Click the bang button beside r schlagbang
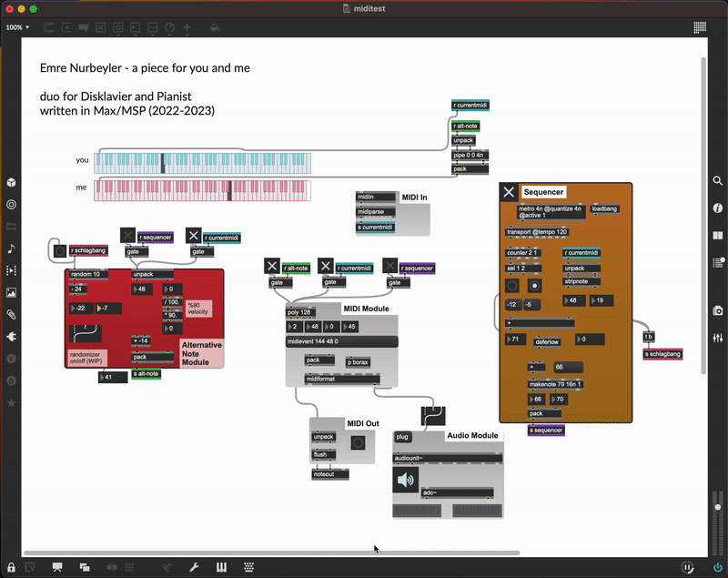The image size is (728, 578). pos(60,251)
